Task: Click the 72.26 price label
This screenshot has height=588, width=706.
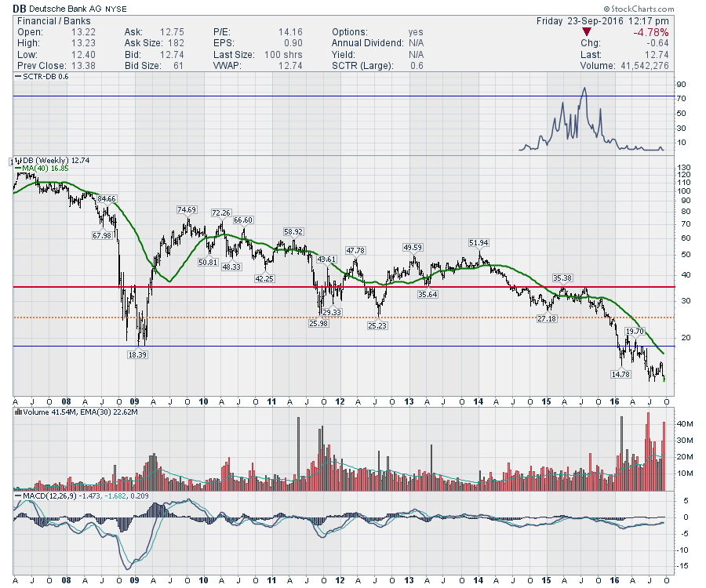Action: (x=221, y=212)
